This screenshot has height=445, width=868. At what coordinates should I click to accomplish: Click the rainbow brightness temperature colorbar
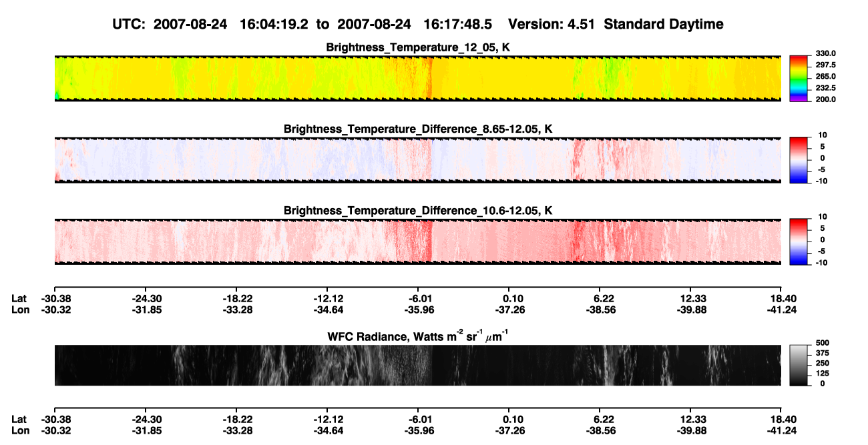pyautogui.click(x=799, y=79)
